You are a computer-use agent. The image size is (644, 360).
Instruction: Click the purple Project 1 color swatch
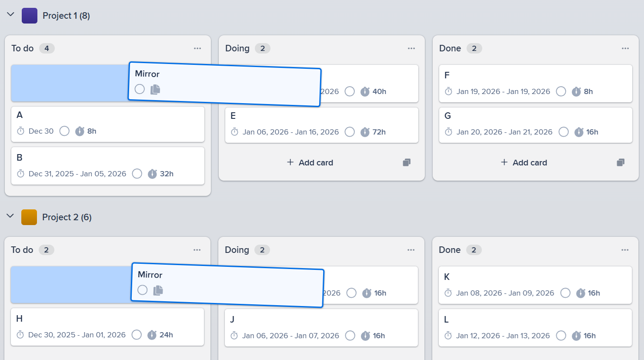[29, 14]
